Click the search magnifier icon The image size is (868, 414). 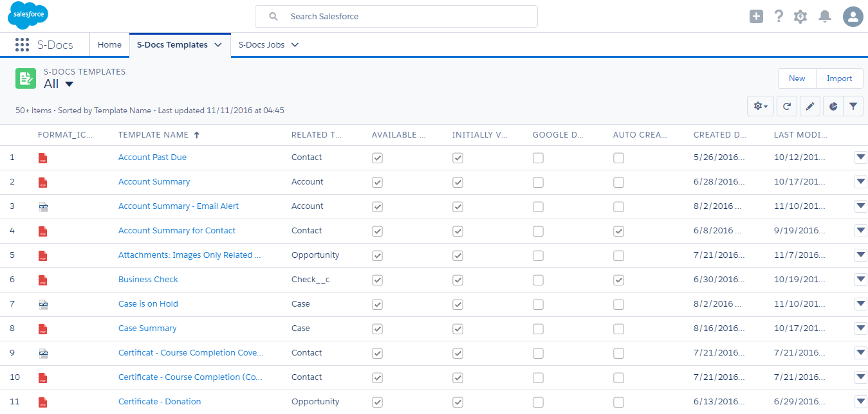(x=273, y=17)
